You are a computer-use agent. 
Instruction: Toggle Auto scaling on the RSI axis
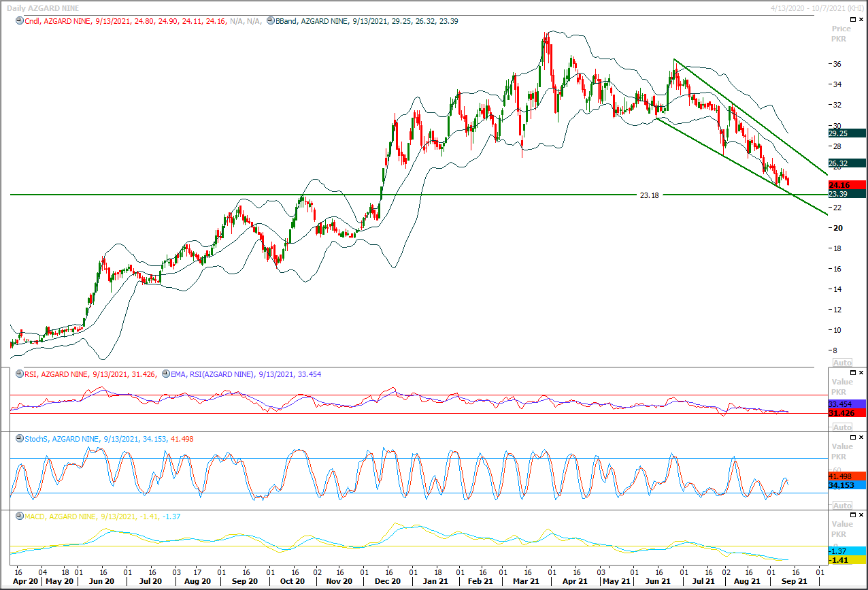842,427
